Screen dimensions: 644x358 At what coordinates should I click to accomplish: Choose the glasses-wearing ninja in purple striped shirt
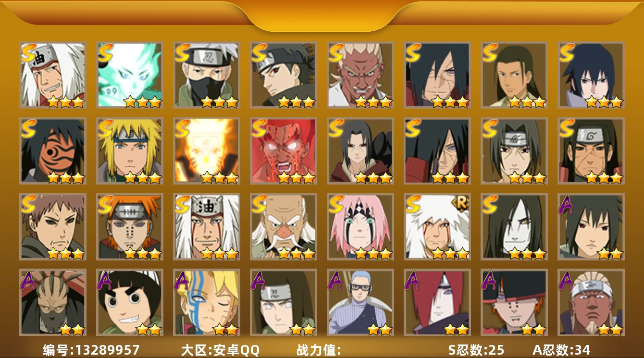(360, 302)
